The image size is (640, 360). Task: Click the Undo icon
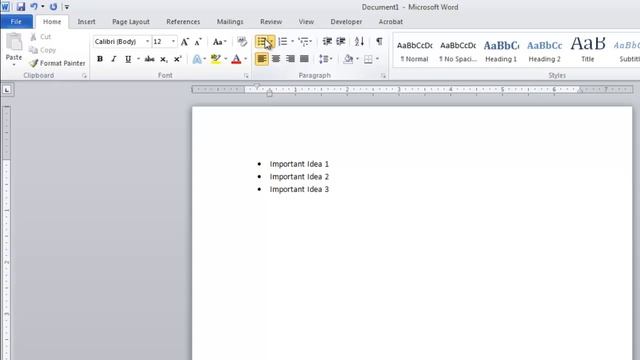[34, 7]
